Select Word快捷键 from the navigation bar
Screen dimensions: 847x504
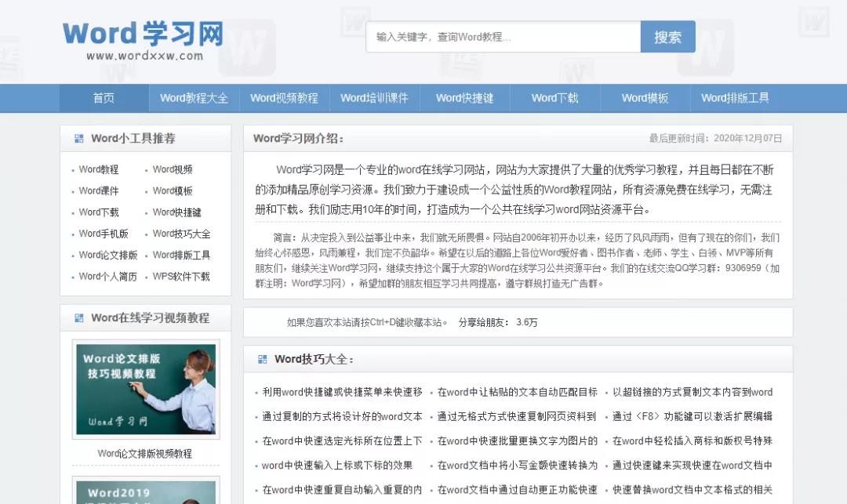pyautogui.click(x=464, y=97)
